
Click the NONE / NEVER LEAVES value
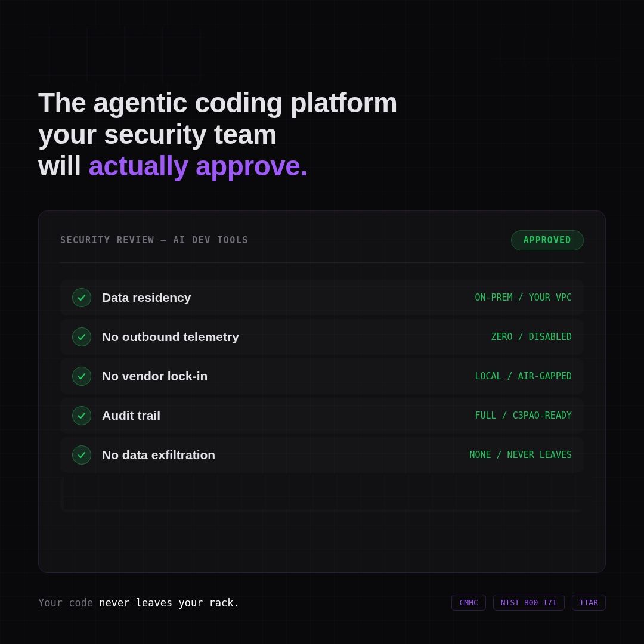521,455
